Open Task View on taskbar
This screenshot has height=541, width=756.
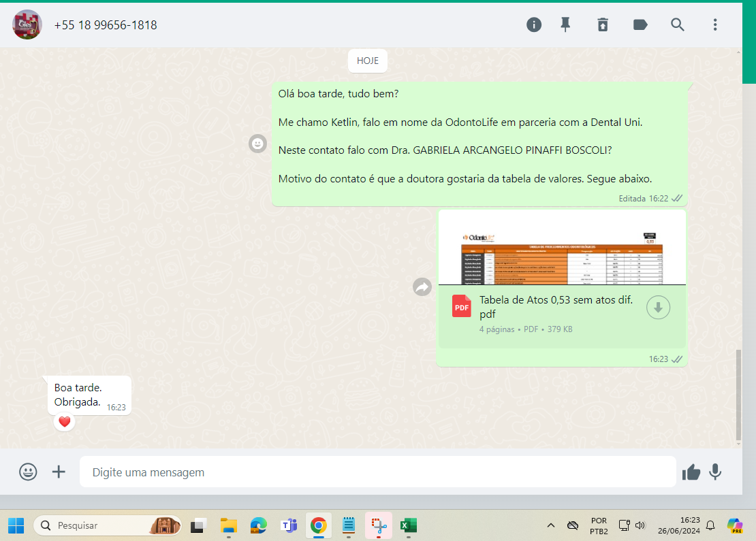pos(198,525)
